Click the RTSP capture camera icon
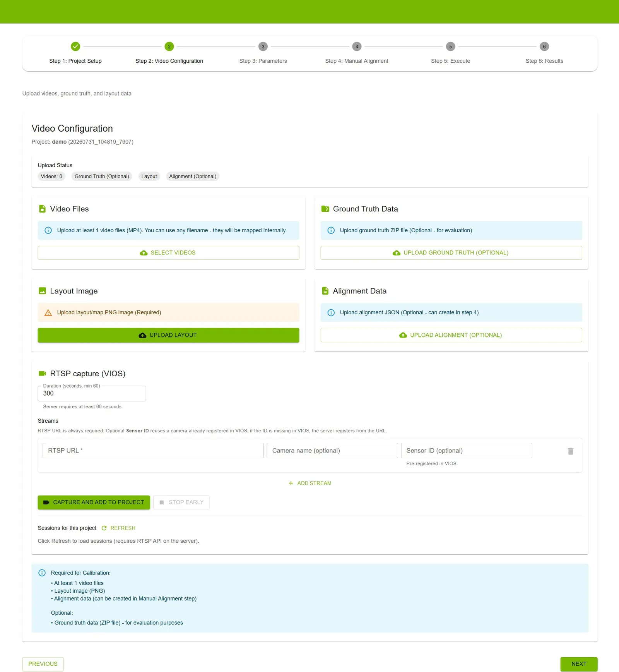 [x=43, y=374]
